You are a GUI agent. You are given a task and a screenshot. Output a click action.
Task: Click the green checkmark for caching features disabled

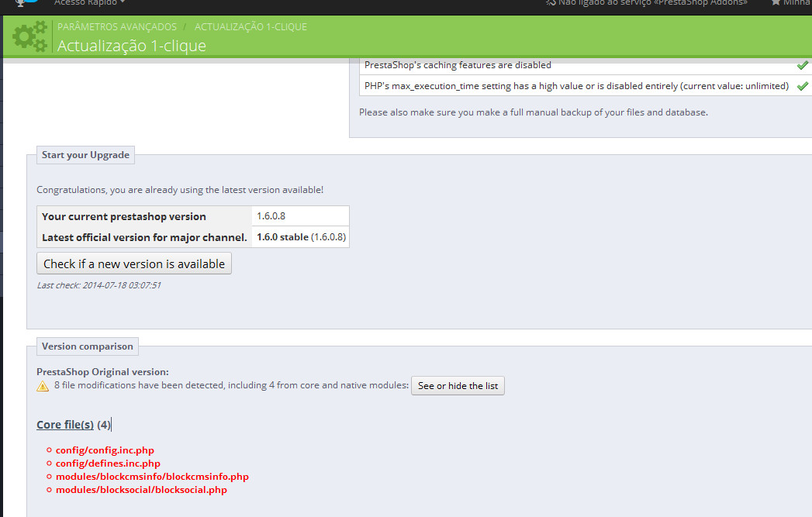click(802, 65)
